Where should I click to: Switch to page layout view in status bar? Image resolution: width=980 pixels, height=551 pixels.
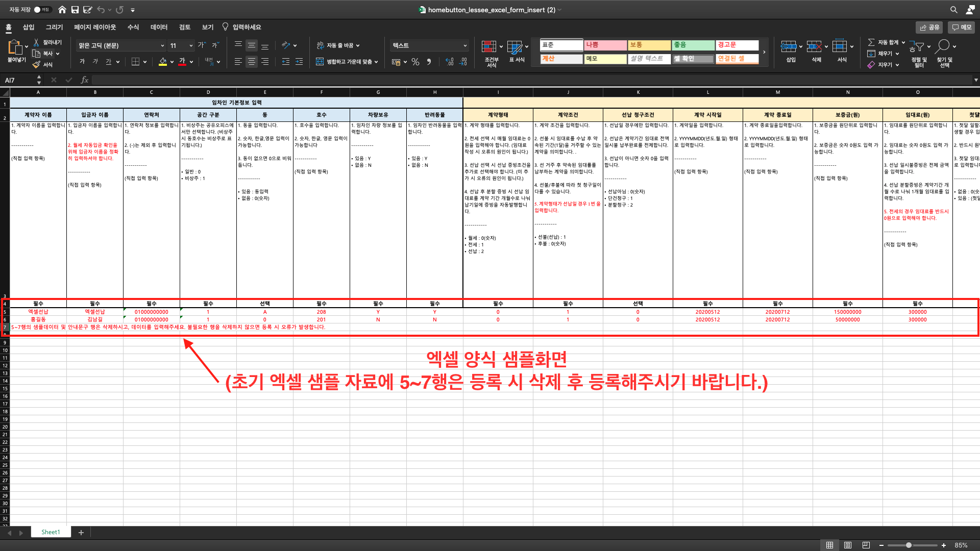point(848,545)
